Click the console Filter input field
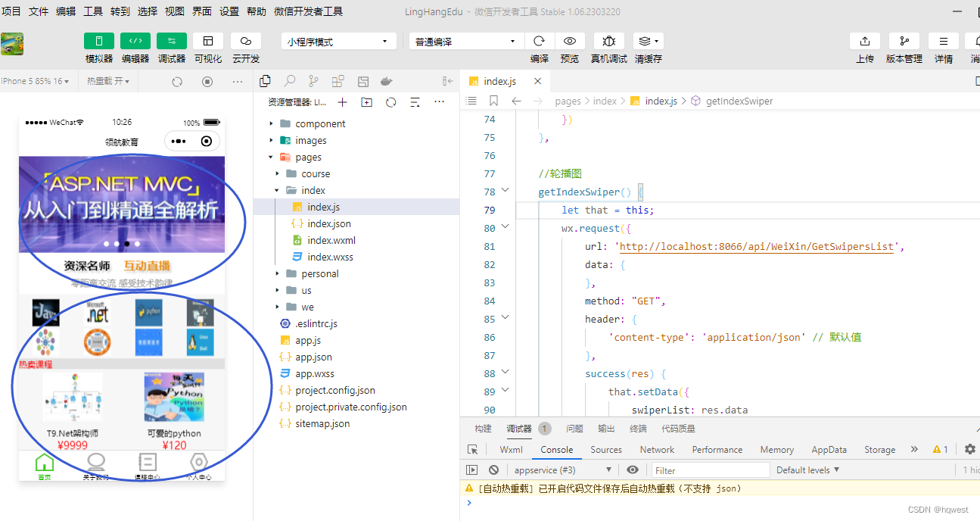Screen dimensions: 980x521 click(711, 470)
